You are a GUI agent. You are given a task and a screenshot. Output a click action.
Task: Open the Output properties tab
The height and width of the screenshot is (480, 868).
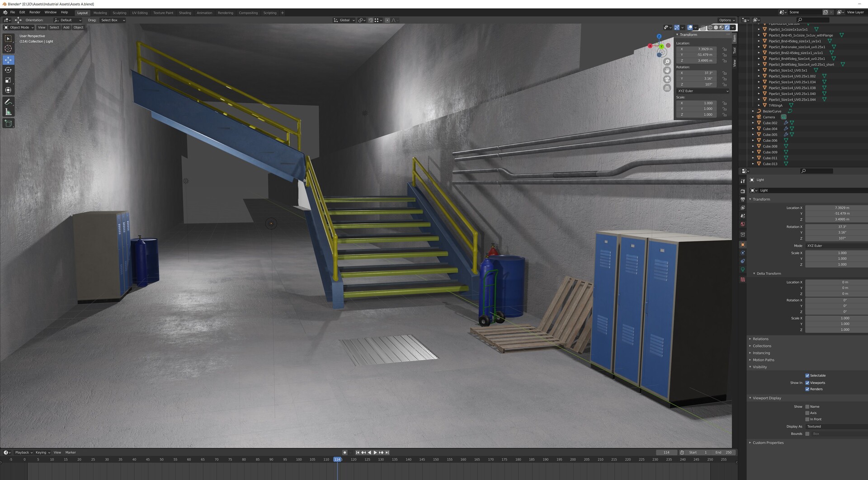pyautogui.click(x=743, y=199)
